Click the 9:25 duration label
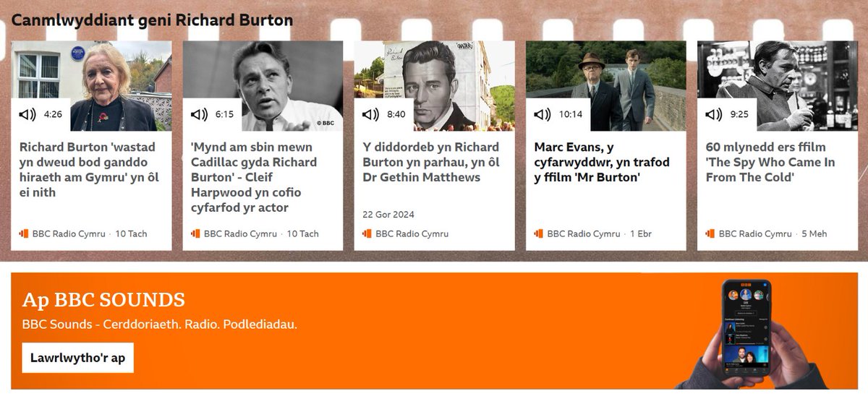The image size is (868, 399). click(x=740, y=114)
